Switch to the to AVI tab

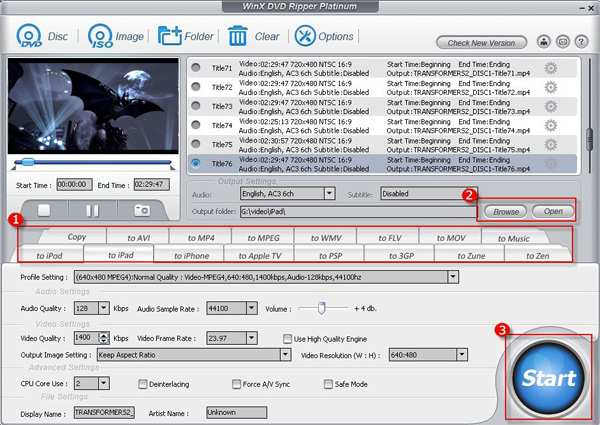[139, 238]
